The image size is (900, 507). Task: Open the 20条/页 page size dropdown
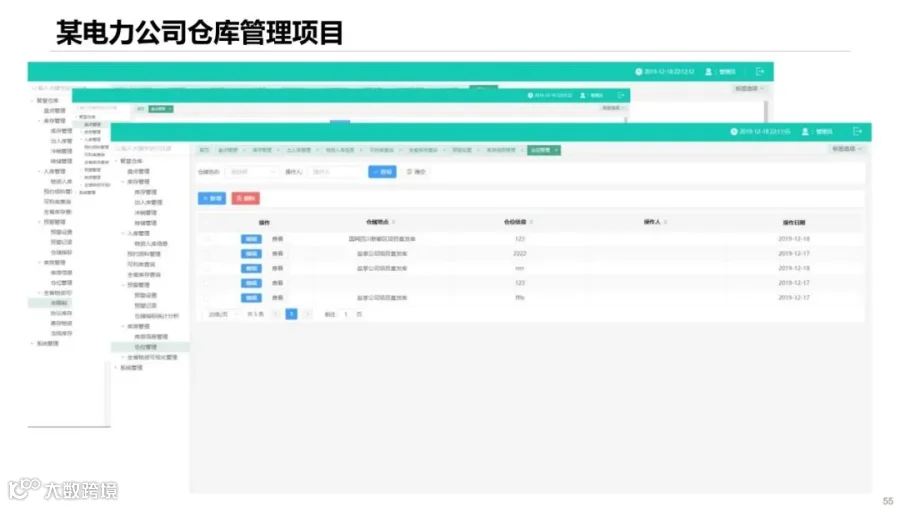pos(222,314)
